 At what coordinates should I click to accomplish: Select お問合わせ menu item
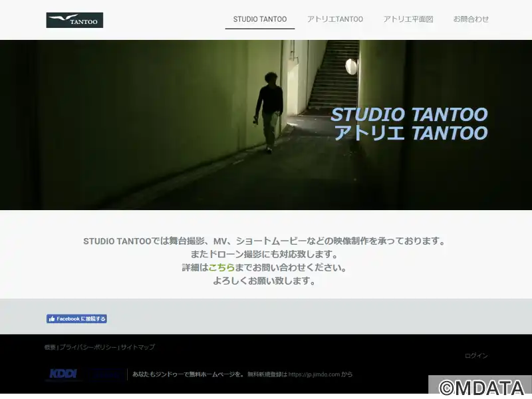[471, 19]
